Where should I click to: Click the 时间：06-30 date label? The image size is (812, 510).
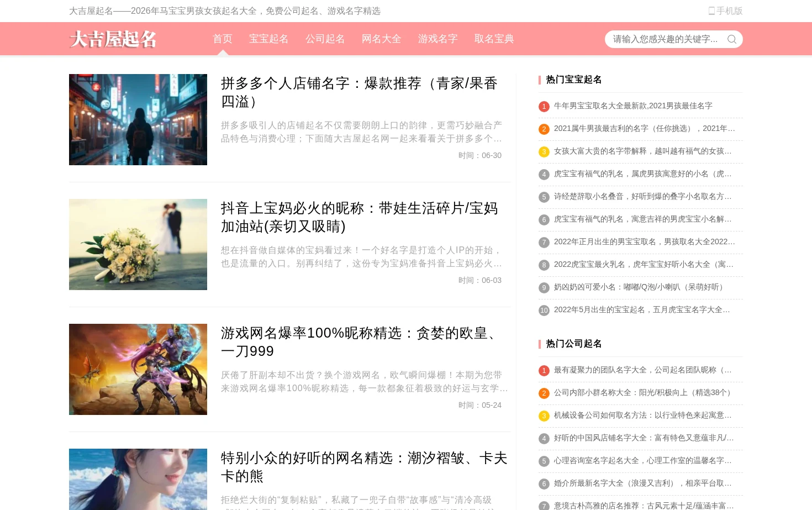(x=480, y=155)
